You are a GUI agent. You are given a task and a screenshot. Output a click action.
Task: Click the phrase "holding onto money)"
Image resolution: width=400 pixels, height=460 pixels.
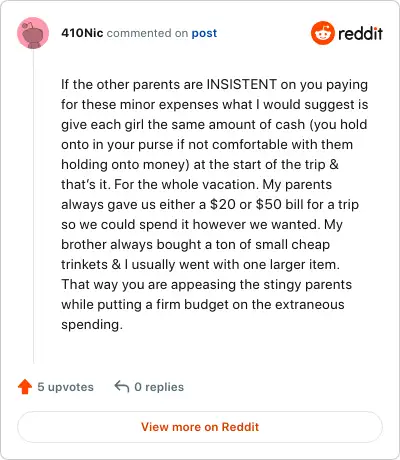coord(125,165)
